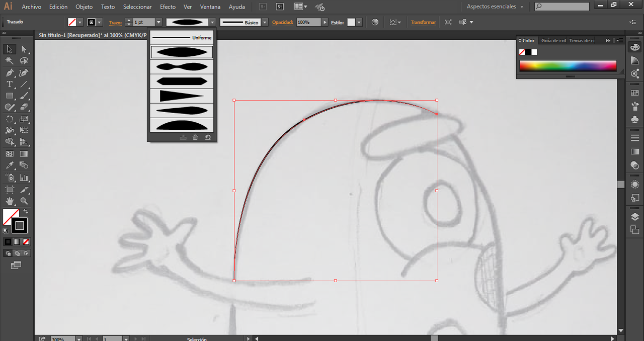Change the screen mode

click(16, 265)
